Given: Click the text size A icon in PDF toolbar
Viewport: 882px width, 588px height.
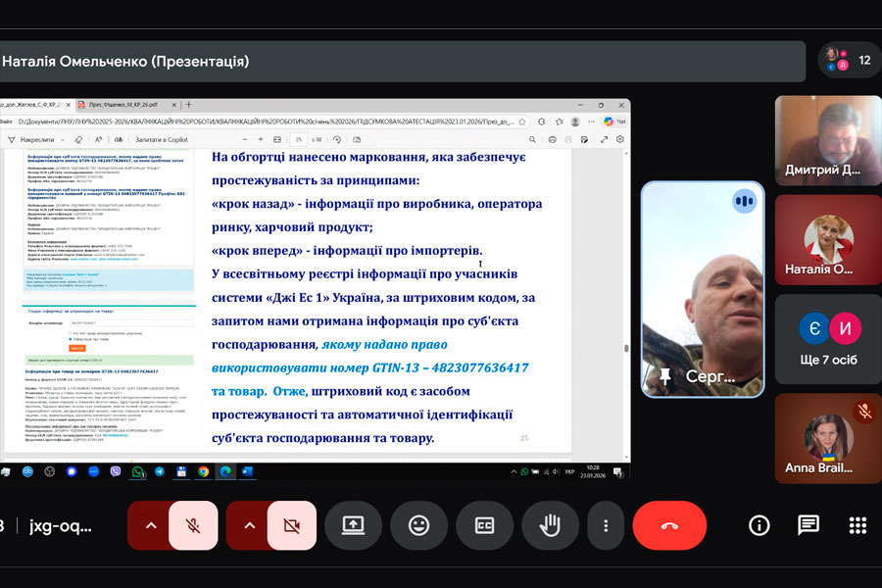Looking at the screenshot, I should pos(98,139).
